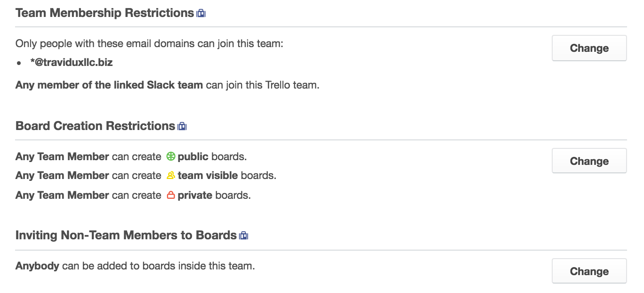
Task: Click 'Only people with these email domains' text
Action: click(x=150, y=44)
